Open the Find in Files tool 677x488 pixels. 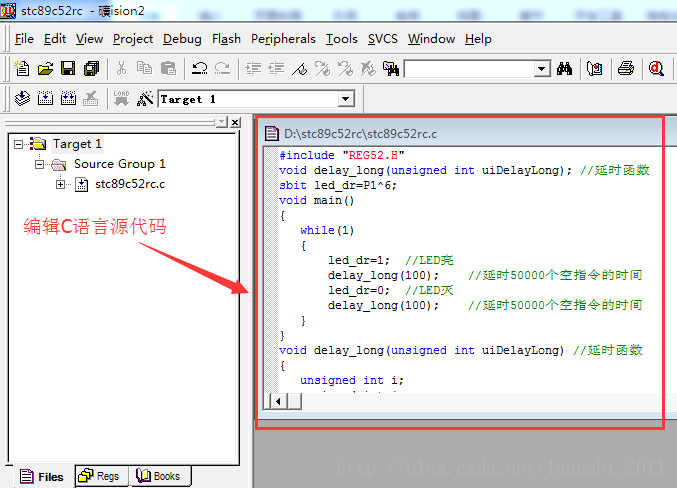point(391,68)
